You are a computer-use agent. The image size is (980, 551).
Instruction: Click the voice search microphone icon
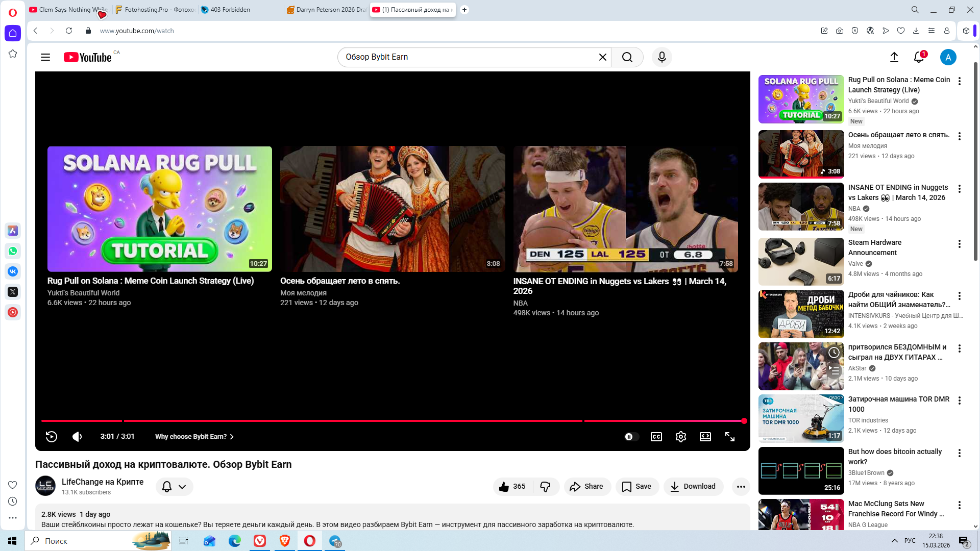point(662,57)
